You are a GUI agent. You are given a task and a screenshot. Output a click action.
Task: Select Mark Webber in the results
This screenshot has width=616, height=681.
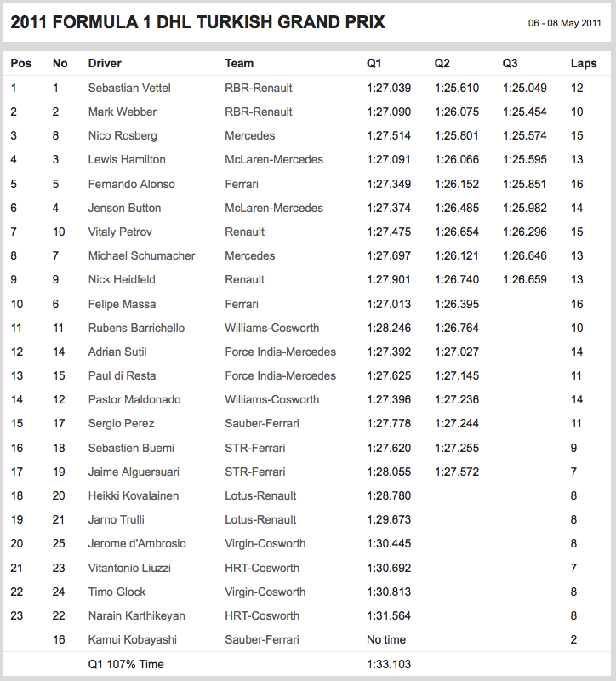[x=123, y=112]
